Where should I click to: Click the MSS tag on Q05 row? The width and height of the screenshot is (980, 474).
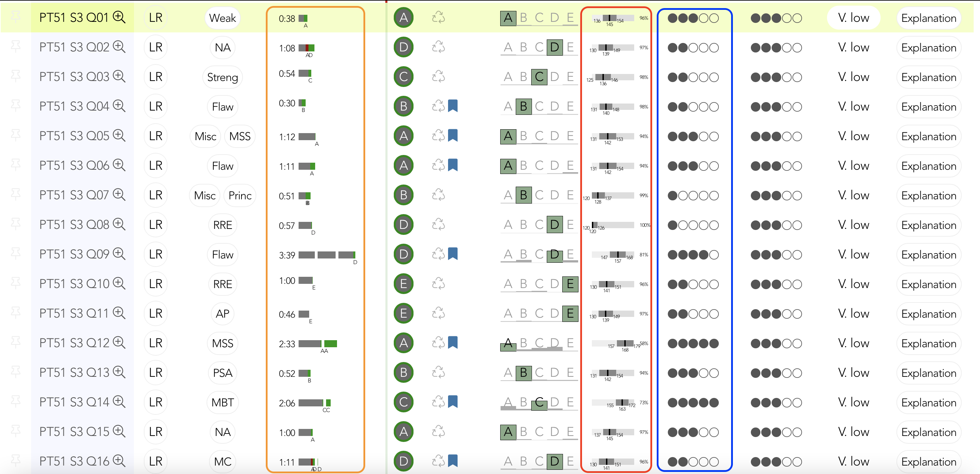pos(240,136)
